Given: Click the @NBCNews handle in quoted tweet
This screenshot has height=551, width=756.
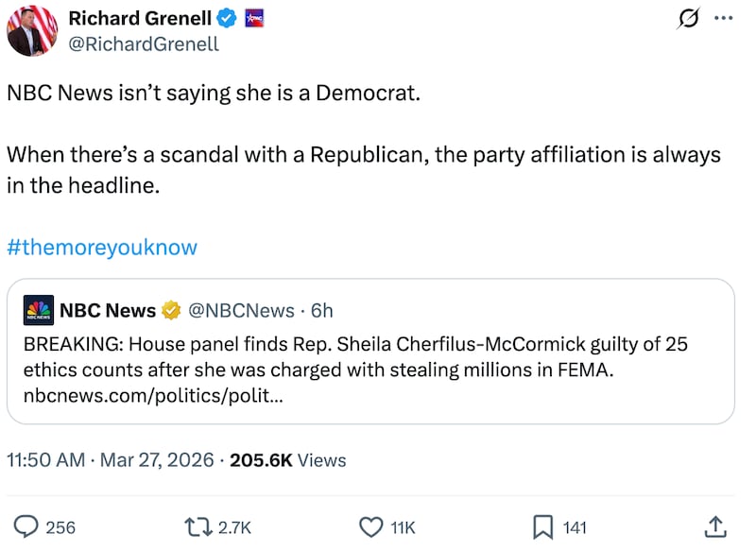Looking at the screenshot, I should (241, 311).
